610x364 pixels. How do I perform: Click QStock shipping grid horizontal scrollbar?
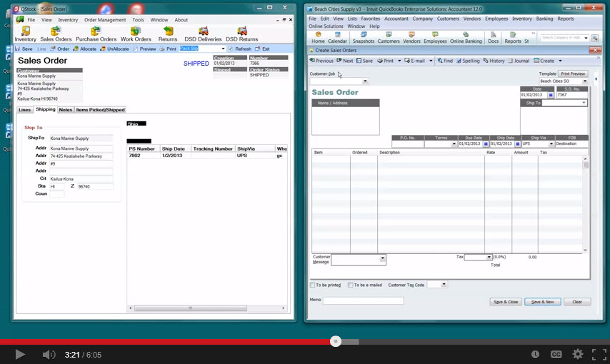click(x=190, y=308)
